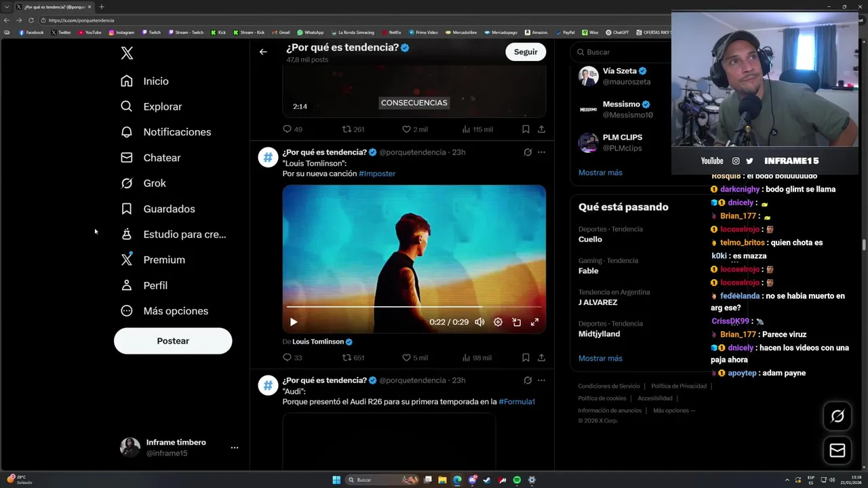Screen dimensions: 868x488
Task: Click the Postear button
Action: coord(173,341)
